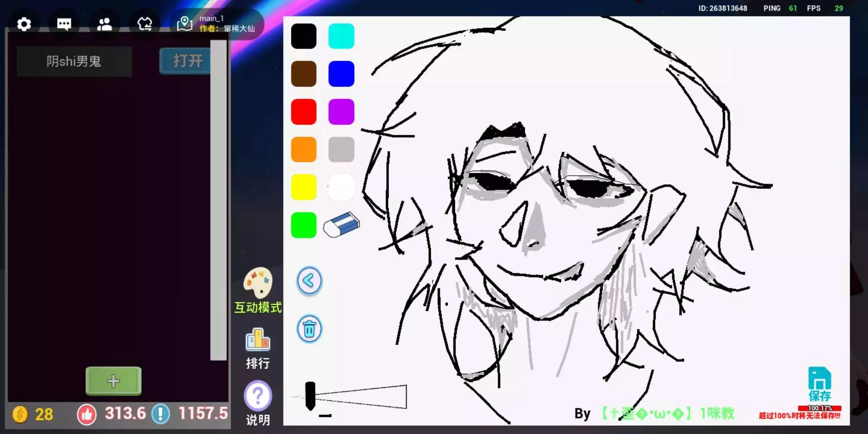
Task: Click the main_1 map location icon
Action: pos(184,23)
